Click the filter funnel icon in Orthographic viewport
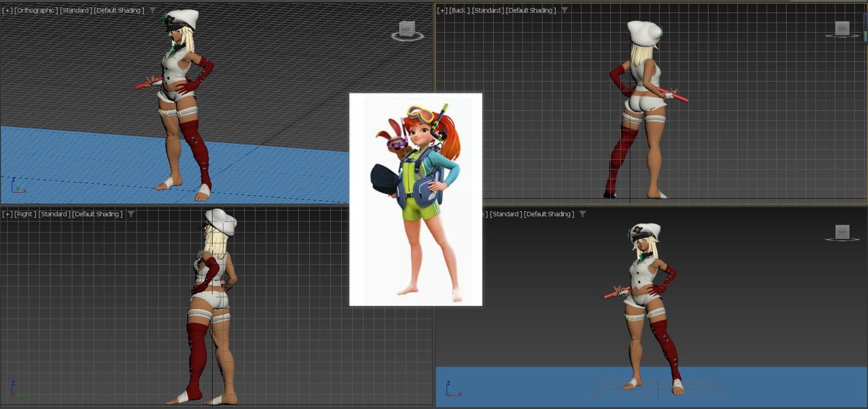This screenshot has width=868, height=409. (x=152, y=10)
